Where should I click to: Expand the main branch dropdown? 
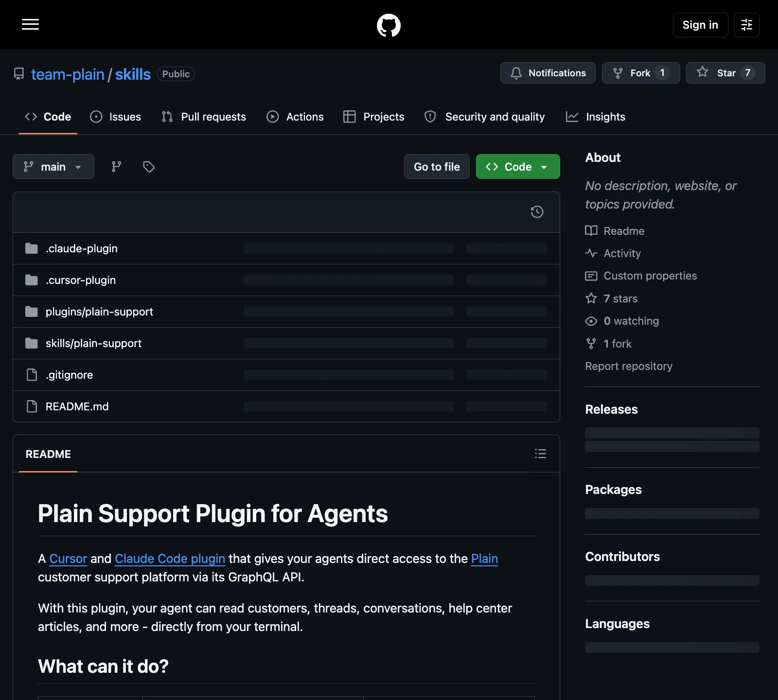point(53,167)
